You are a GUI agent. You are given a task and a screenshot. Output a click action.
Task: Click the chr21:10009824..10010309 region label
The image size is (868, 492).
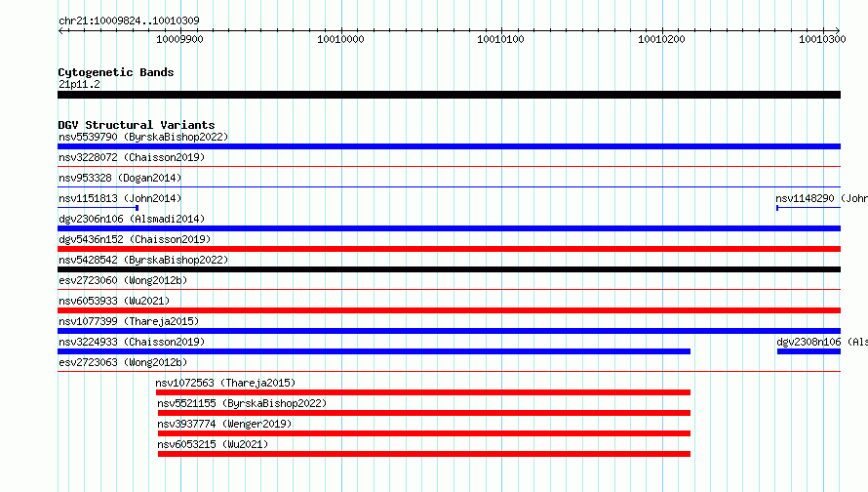coord(129,20)
